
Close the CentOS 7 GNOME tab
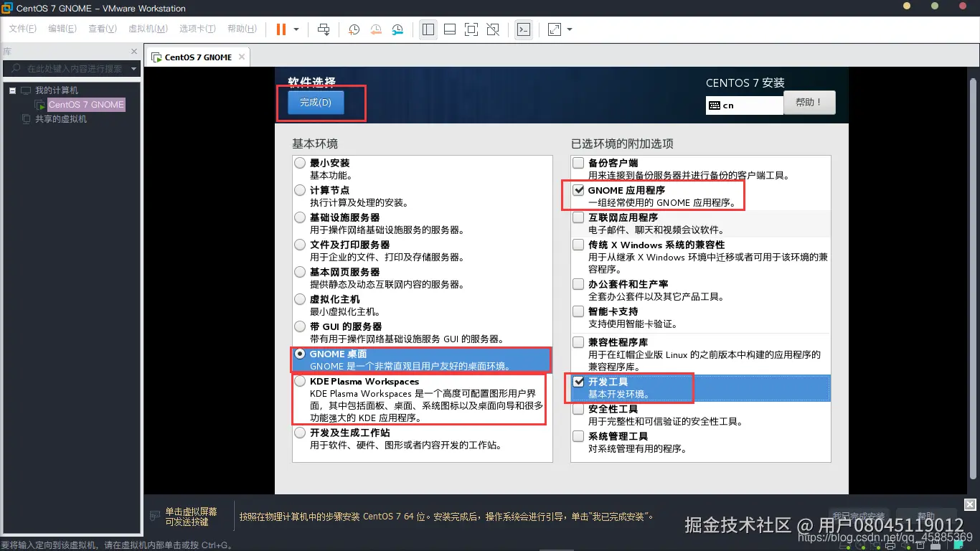pyautogui.click(x=242, y=57)
